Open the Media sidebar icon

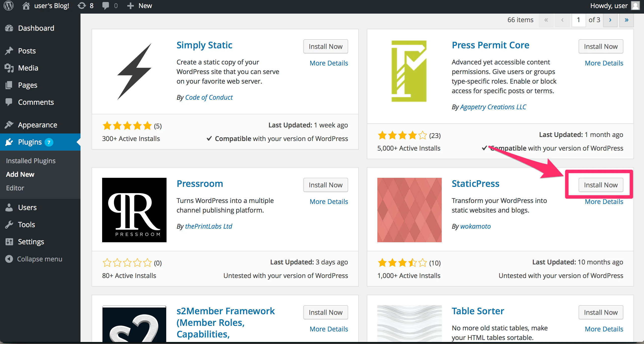(9, 68)
